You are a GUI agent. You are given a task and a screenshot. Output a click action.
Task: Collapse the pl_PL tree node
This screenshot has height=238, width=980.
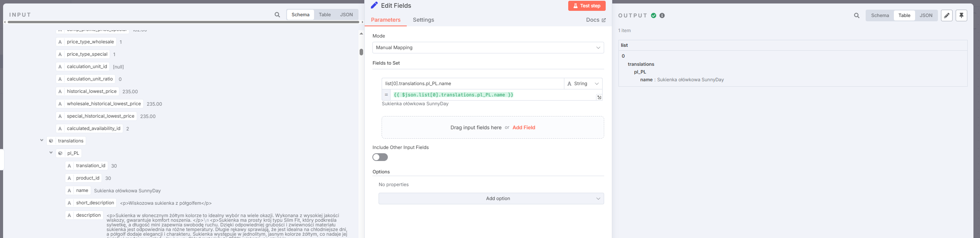click(51, 152)
